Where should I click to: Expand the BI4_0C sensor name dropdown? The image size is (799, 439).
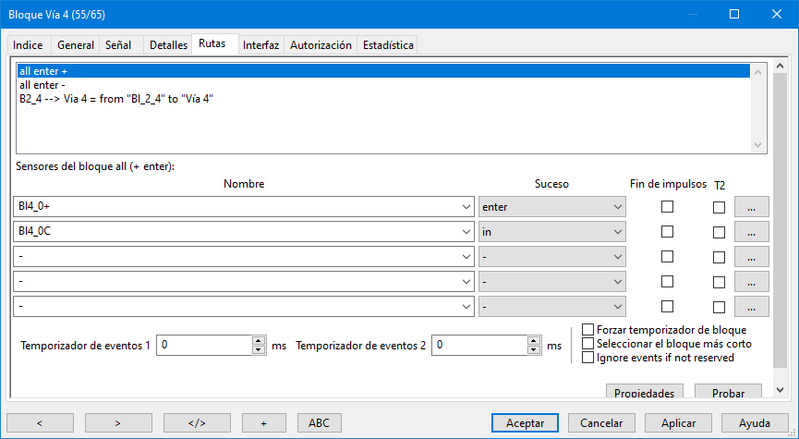click(x=466, y=232)
